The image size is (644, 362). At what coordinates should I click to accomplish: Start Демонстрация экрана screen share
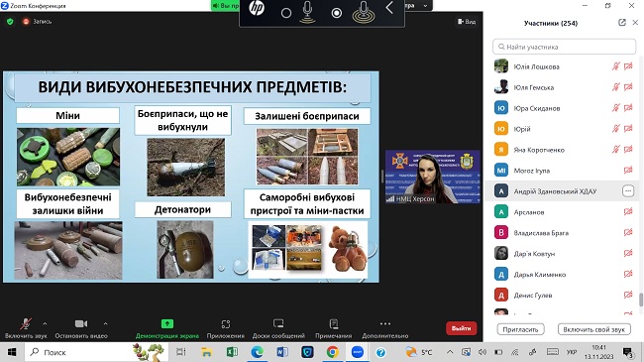[167, 328]
